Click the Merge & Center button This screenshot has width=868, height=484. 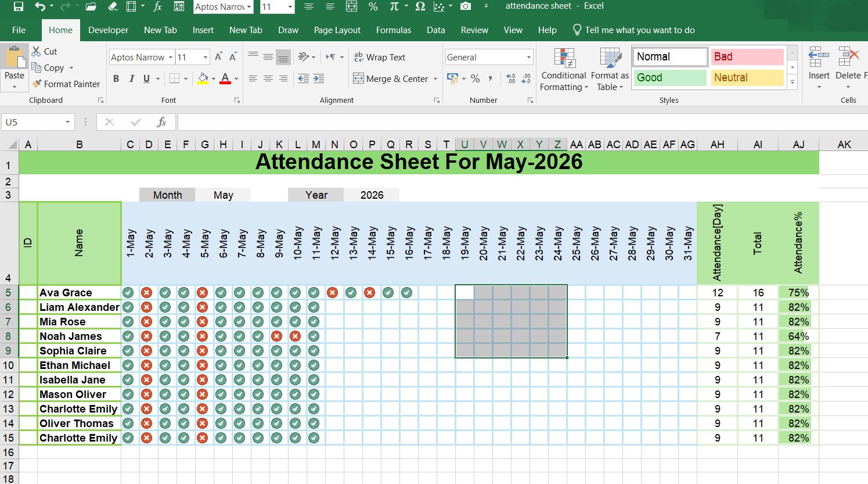coord(391,78)
